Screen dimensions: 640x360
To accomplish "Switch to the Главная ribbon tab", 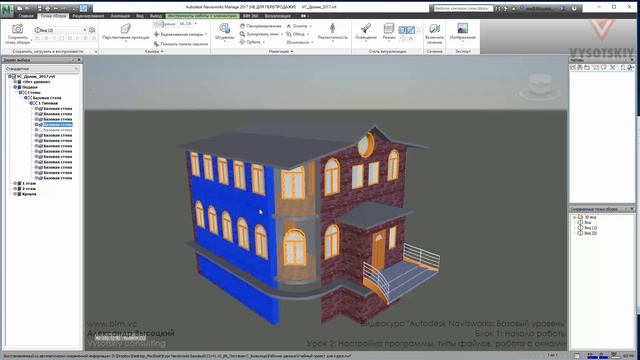I will [x=26, y=16].
